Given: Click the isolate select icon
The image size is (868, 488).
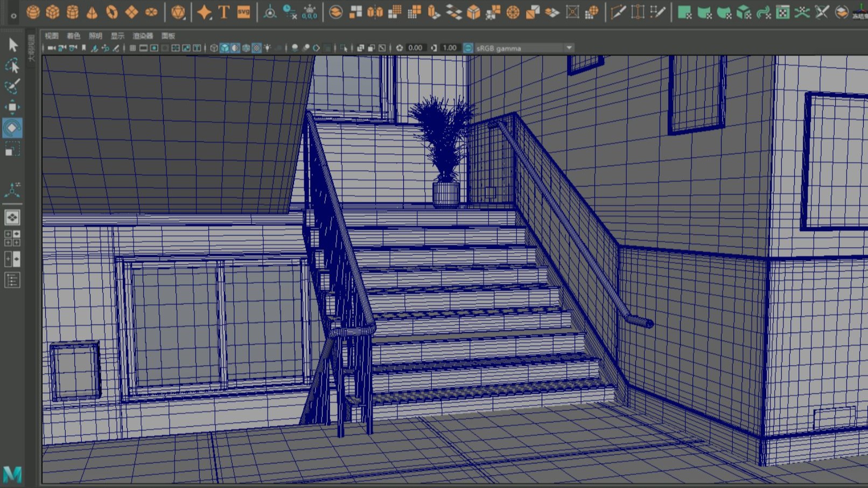Looking at the screenshot, I should [344, 48].
